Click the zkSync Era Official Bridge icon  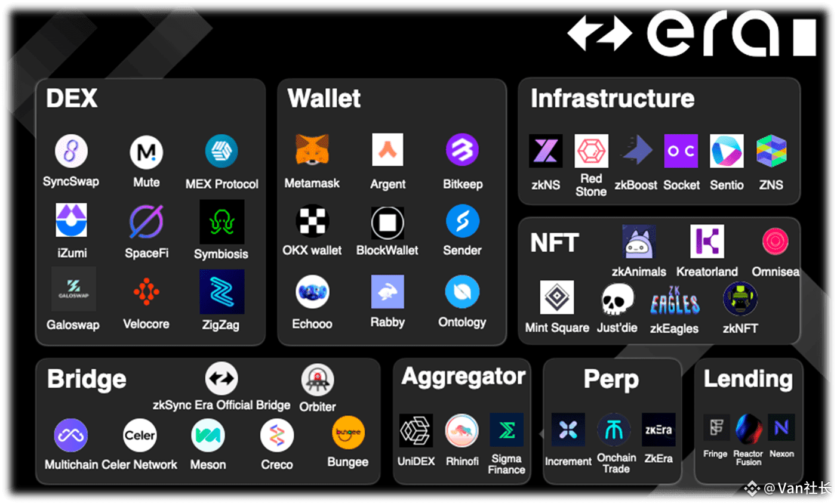tap(221, 378)
